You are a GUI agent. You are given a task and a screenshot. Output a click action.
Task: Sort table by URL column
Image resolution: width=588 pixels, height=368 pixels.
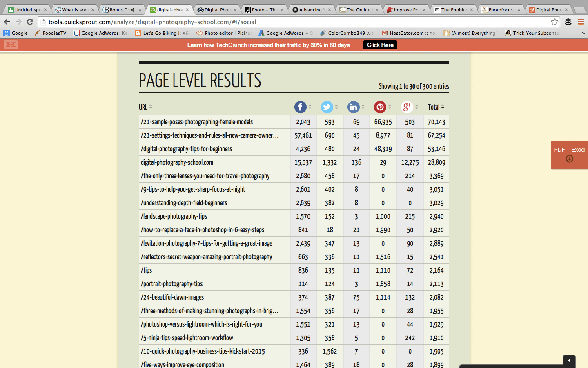tap(145, 107)
